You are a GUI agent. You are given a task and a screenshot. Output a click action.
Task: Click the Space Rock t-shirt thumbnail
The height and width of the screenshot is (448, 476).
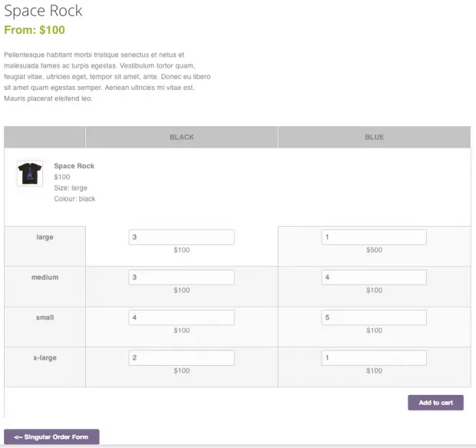coord(30,173)
